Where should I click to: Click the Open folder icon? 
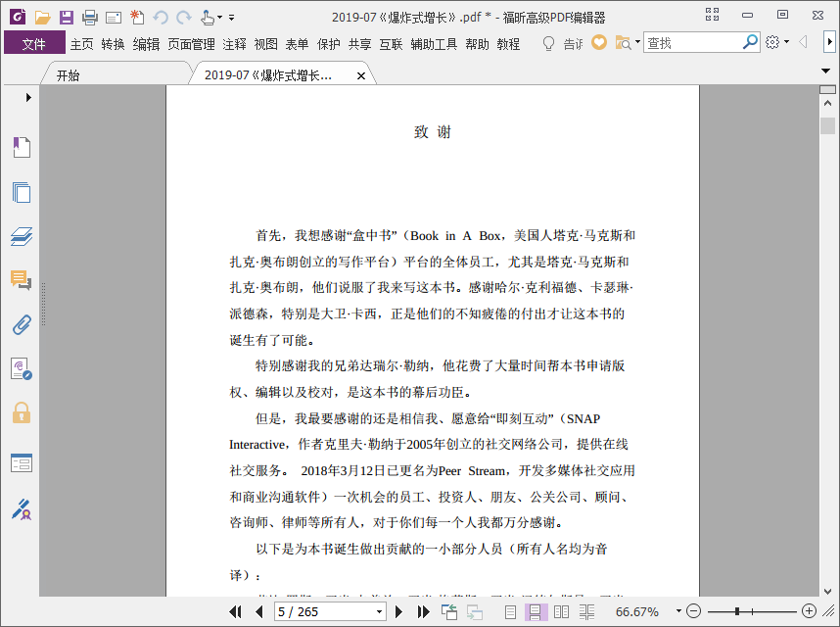pyautogui.click(x=42, y=18)
